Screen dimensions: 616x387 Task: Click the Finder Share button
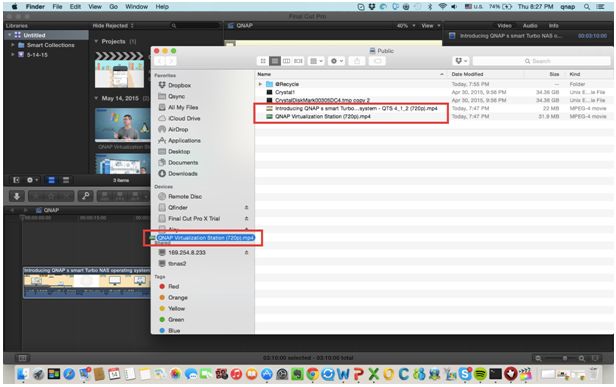pyautogui.click(x=357, y=61)
